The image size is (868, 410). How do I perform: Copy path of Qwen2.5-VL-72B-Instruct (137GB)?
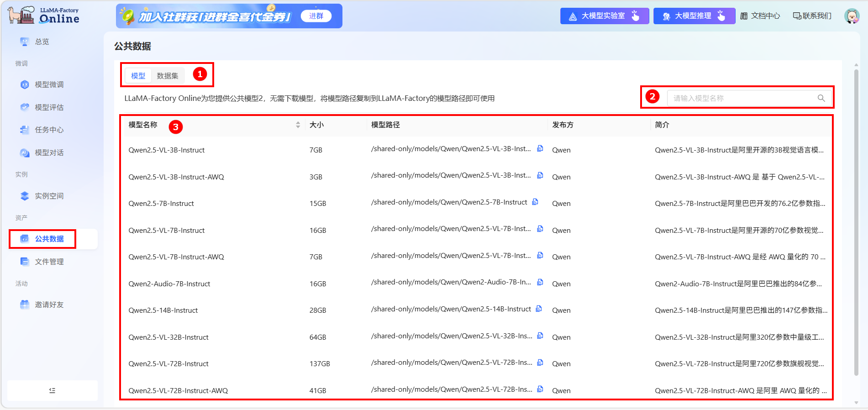coord(540,363)
